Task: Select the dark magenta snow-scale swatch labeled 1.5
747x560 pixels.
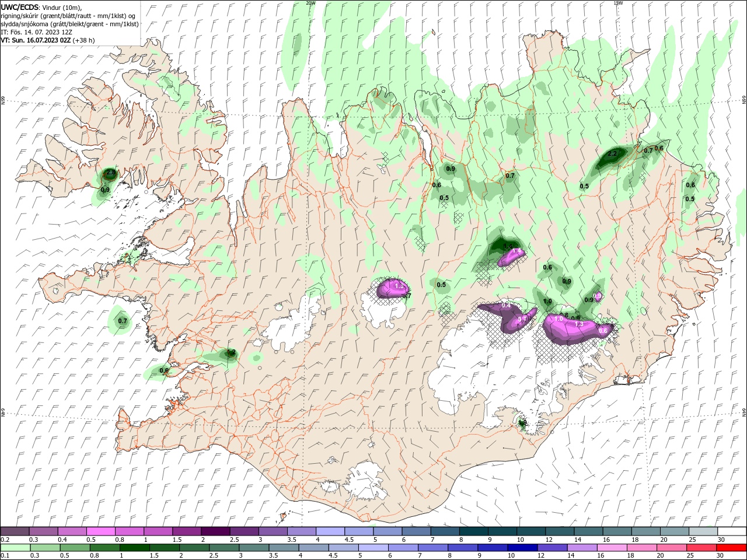Action: (x=187, y=531)
